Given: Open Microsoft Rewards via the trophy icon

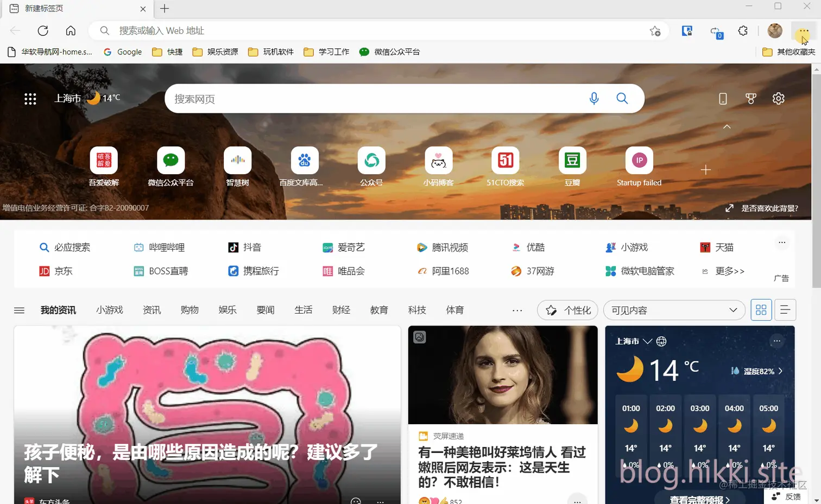Looking at the screenshot, I should point(750,98).
